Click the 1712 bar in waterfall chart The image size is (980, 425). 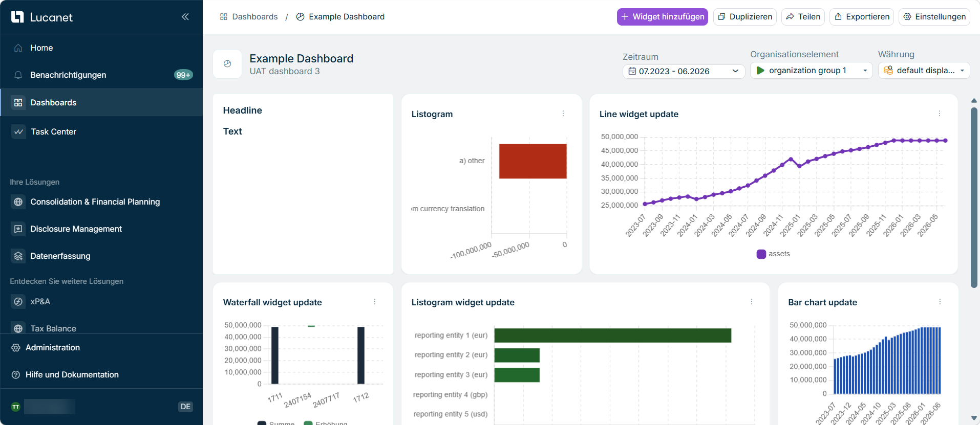[x=361, y=355]
